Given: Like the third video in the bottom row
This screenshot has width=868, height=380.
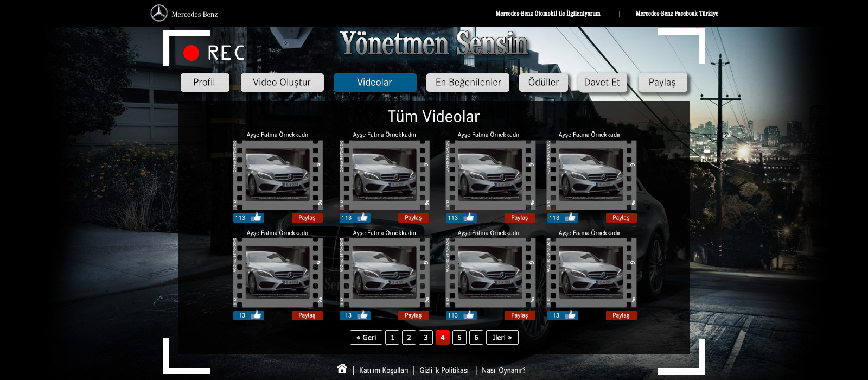Looking at the screenshot, I should click(x=462, y=315).
